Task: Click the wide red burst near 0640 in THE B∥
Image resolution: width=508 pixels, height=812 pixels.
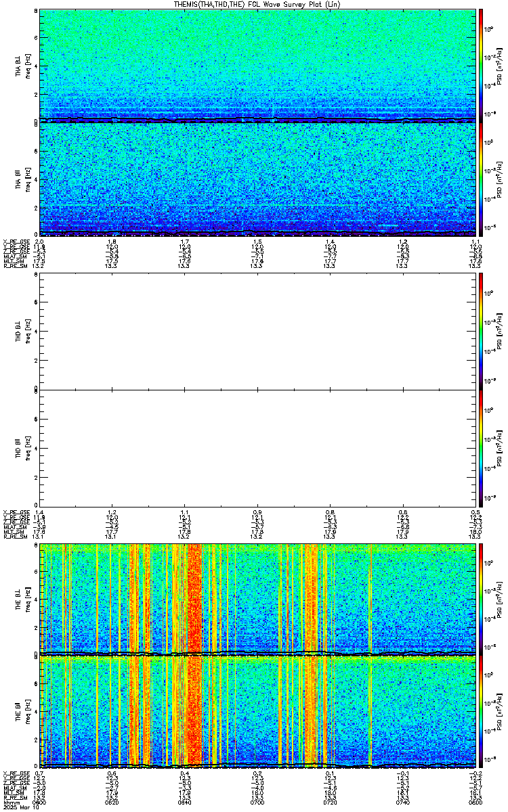Action: pos(195,712)
